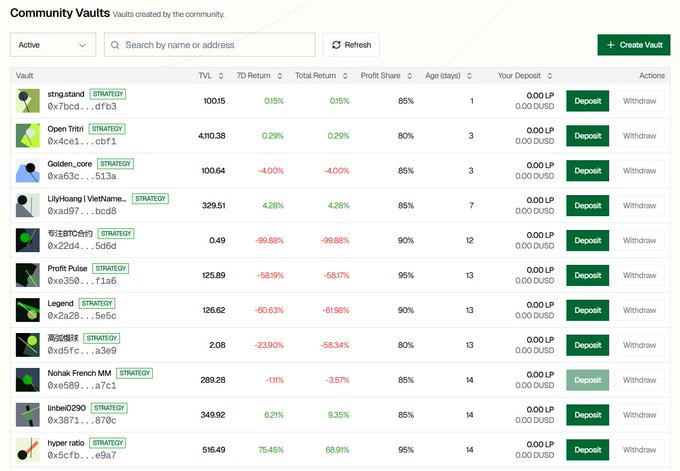Open the Nohak French MM vault avatar
This screenshot has width=680, height=471.
coord(28,380)
